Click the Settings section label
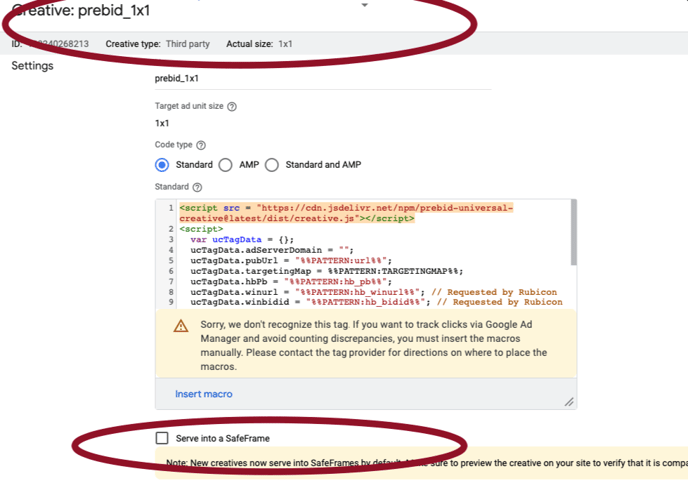 pyautogui.click(x=32, y=66)
